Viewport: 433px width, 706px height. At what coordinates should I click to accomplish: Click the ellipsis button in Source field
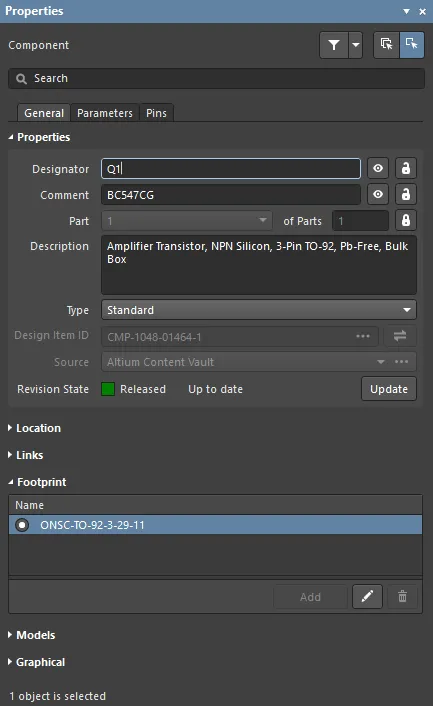click(x=401, y=362)
